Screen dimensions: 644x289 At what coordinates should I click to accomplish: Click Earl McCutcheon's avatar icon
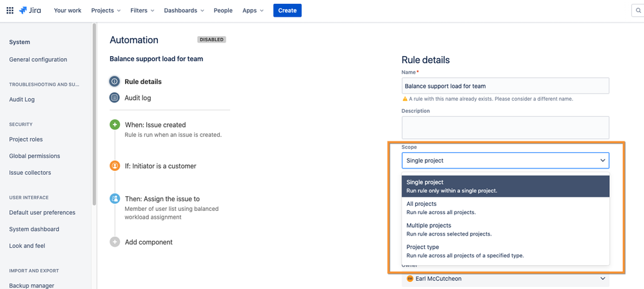click(x=410, y=279)
